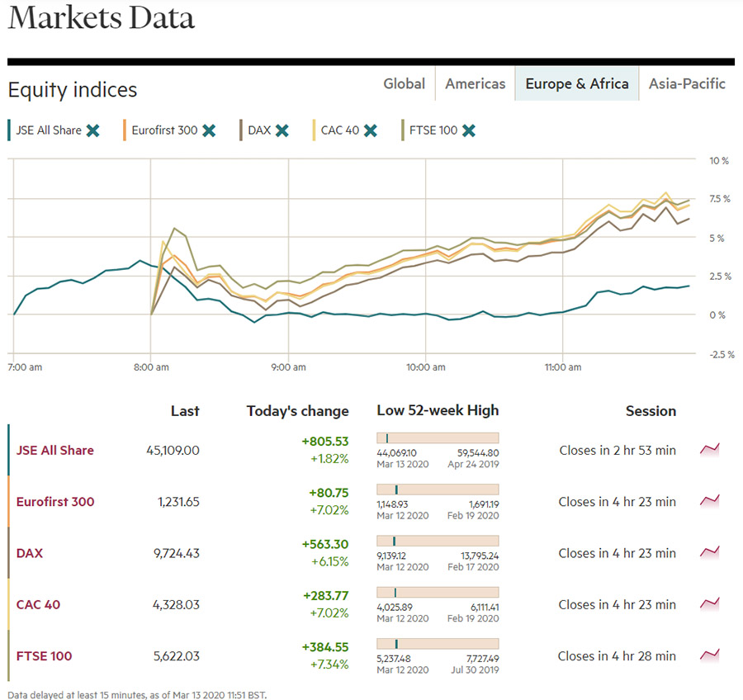The height and width of the screenshot is (700, 743).
Task: Click the CAC 40 52-week range bar
Action: [x=438, y=593]
